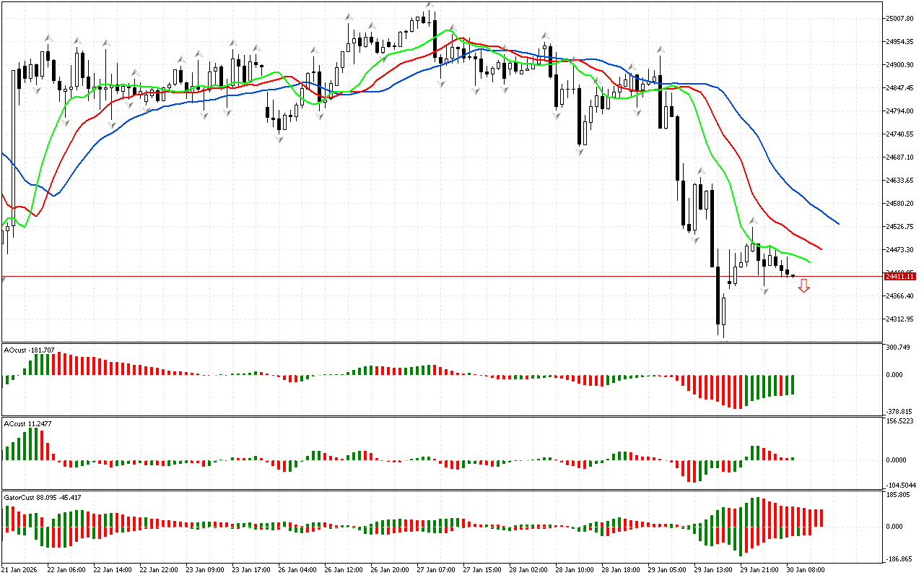Click the red down arrow signal
The width and height of the screenshot is (924, 578).
coord(803,287)
